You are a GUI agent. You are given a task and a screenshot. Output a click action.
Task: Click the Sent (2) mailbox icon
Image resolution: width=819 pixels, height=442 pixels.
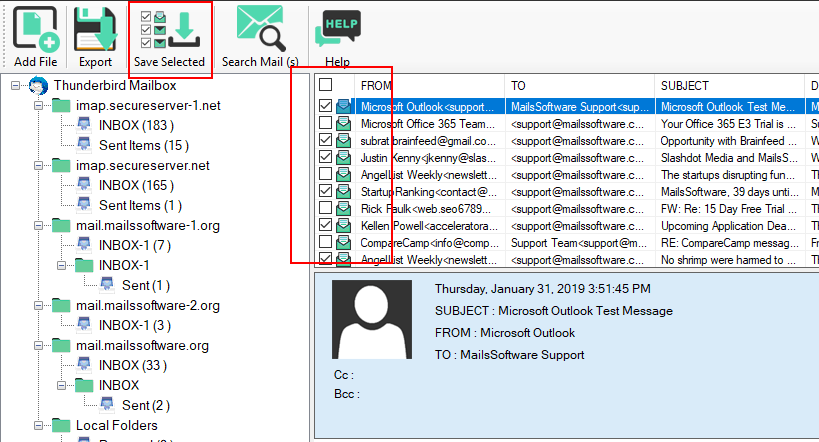click(x=107, y=405)
